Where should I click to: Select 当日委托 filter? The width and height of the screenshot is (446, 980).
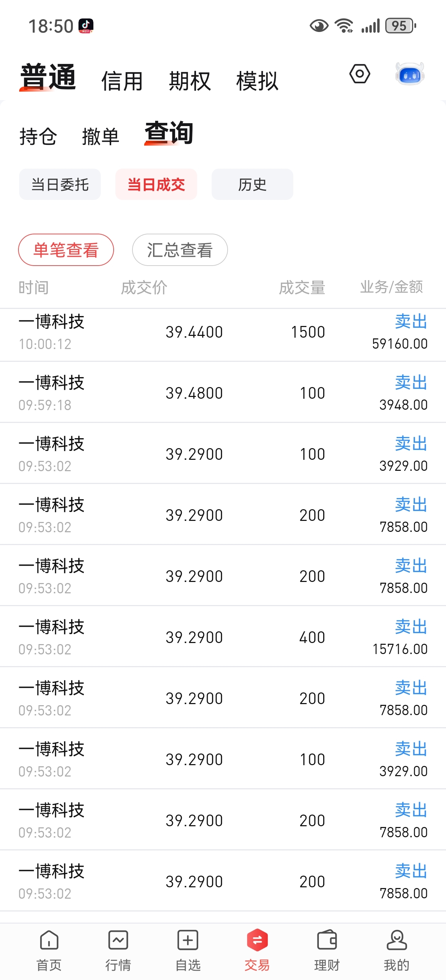coord(60,185)
